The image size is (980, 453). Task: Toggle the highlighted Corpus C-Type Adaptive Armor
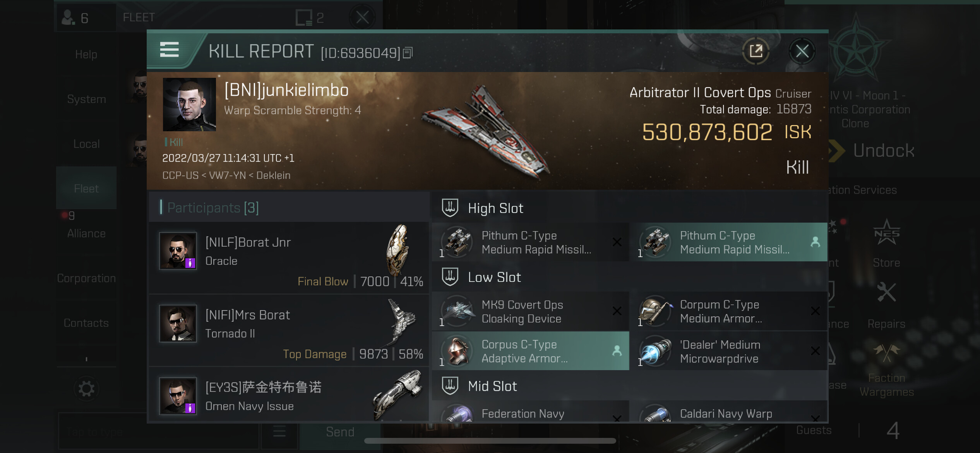click(x=530, y=351)
